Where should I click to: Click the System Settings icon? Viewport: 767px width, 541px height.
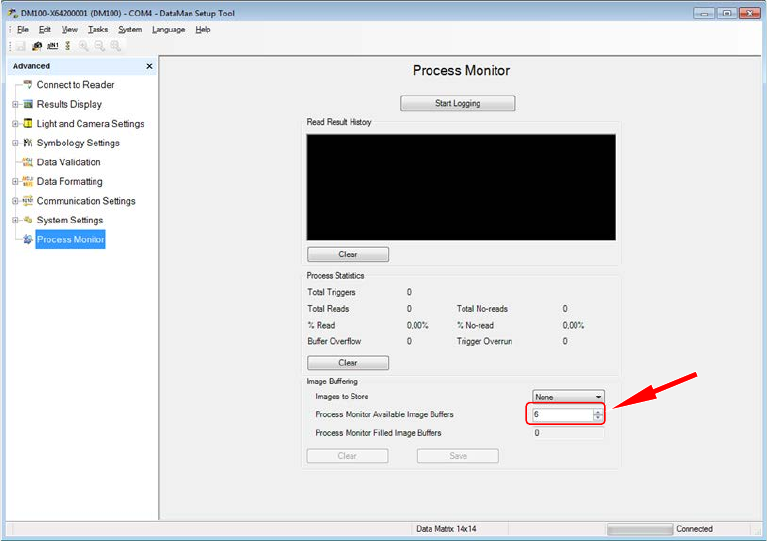[28, 220]
